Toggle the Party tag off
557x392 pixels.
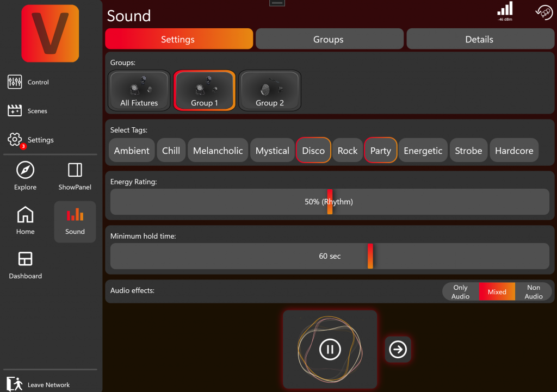click(380, 151)
